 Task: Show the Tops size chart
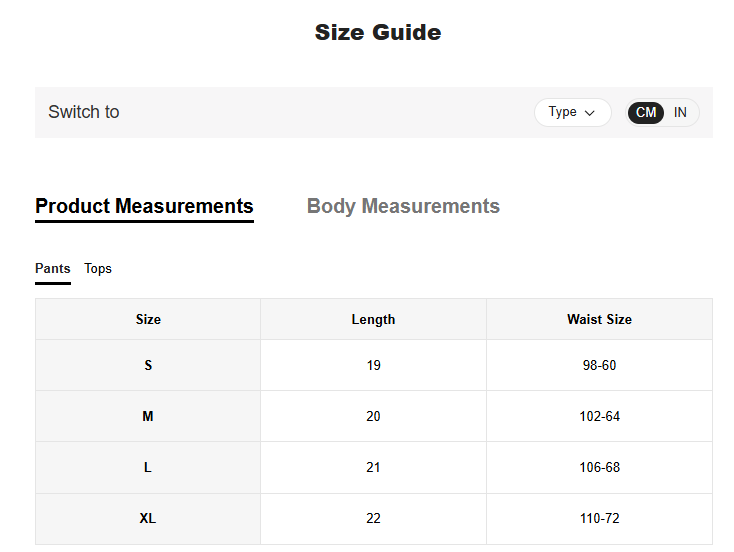click(x=98, y=268)
